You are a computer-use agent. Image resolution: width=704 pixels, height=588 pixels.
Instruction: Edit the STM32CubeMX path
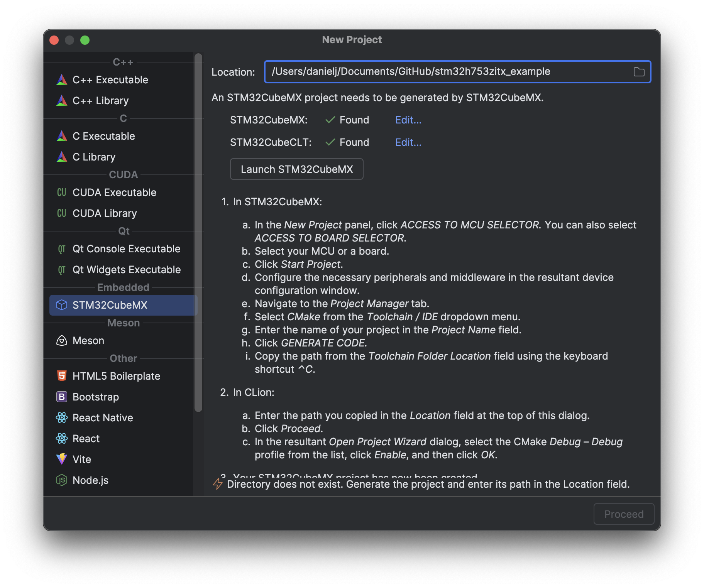tap(408, 120)
